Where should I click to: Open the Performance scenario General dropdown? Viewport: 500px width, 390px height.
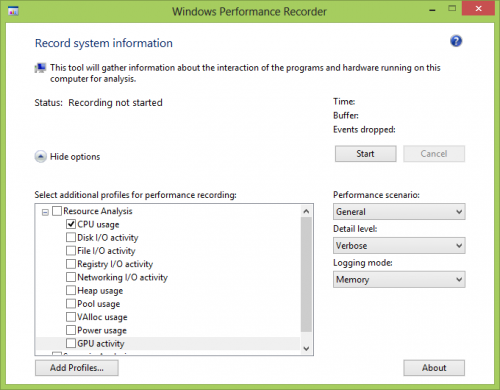(399, 212)
